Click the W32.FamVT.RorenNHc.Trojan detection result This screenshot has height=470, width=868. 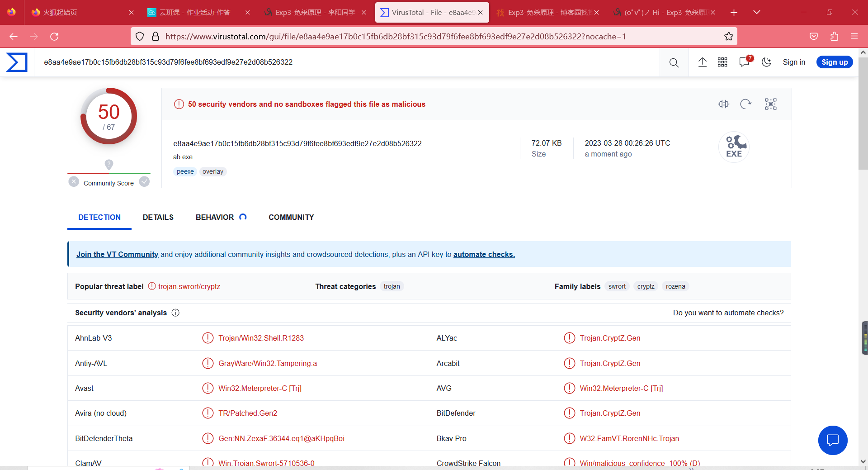(x=629, y=438)
